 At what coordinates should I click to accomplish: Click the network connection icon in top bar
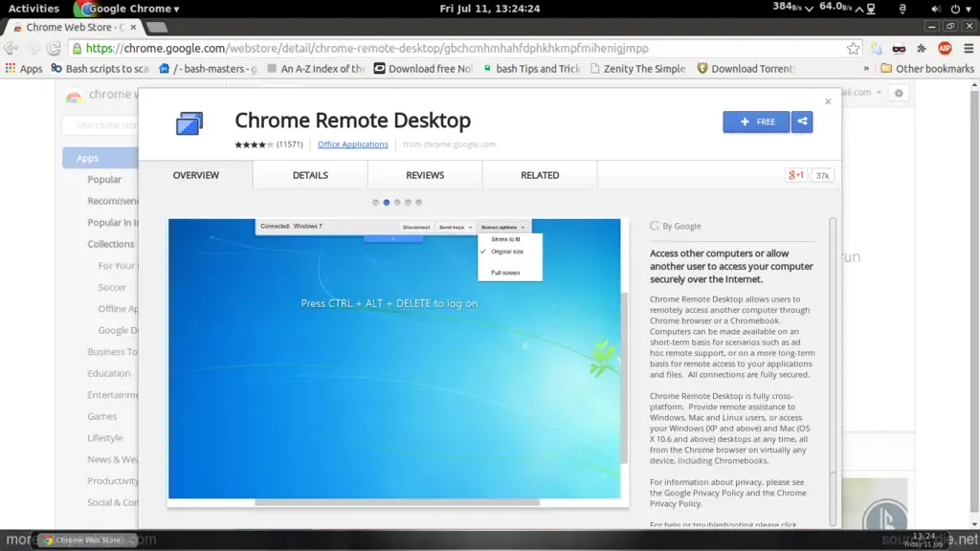coord(871,9)
